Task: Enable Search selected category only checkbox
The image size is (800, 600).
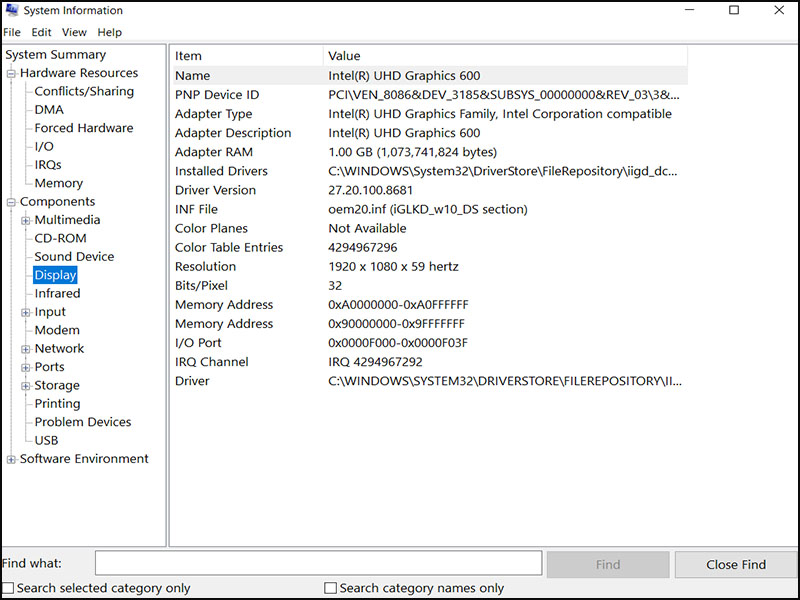Action: point(8,588)
